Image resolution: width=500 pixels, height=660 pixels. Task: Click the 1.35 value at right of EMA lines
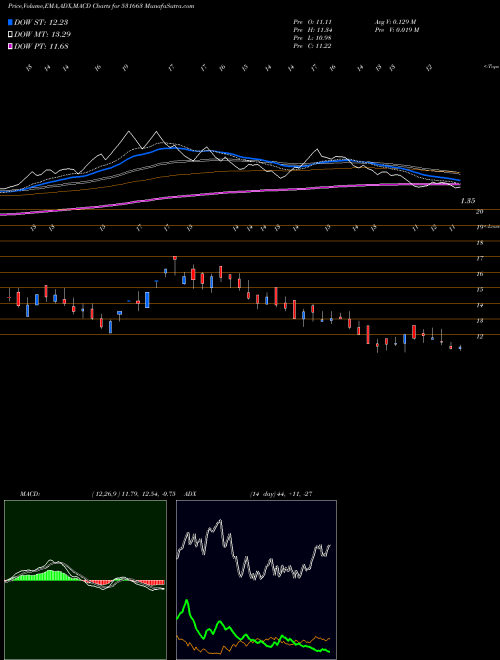tap(468, 201)
